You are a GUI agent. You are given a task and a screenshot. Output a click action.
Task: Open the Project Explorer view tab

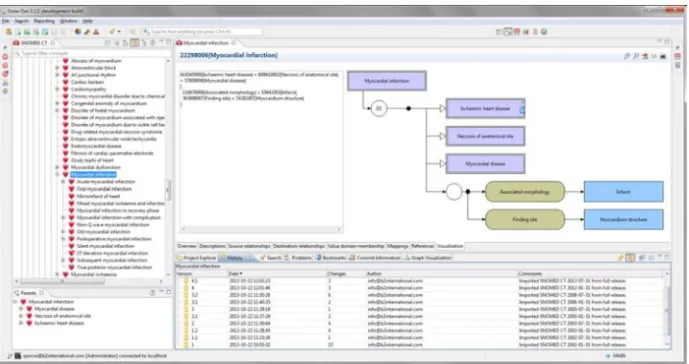[196, 258]
